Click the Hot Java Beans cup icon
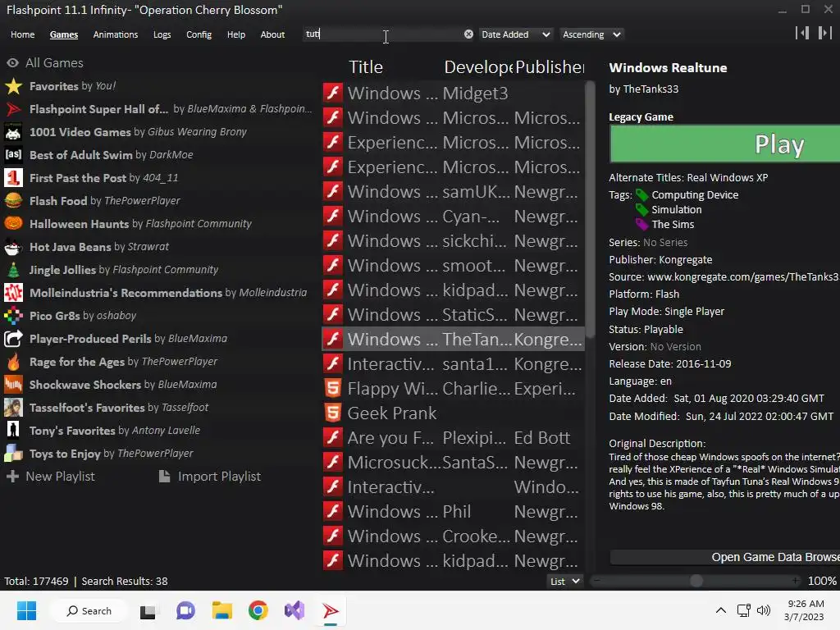Viewport: 840px width, 630px height. [13, 247]
